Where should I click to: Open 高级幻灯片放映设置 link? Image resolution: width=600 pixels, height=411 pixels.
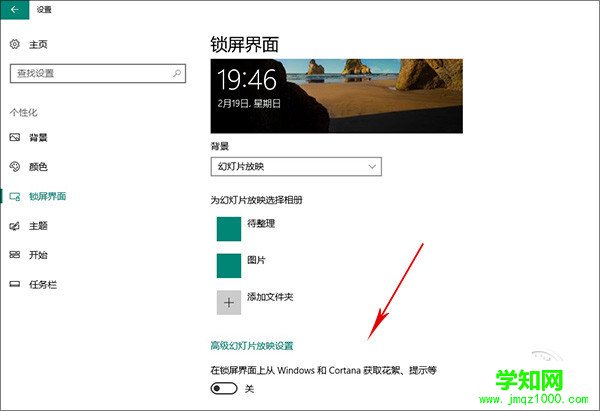tap(252, 346)
